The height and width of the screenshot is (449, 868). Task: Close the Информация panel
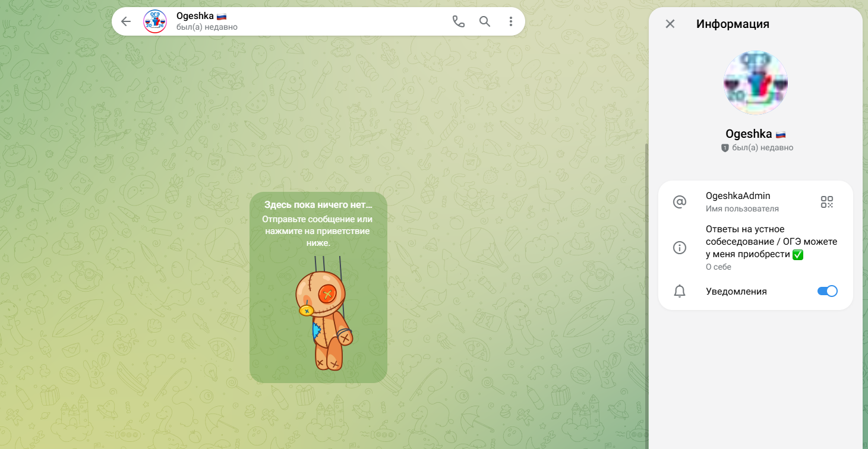[670, 24]
